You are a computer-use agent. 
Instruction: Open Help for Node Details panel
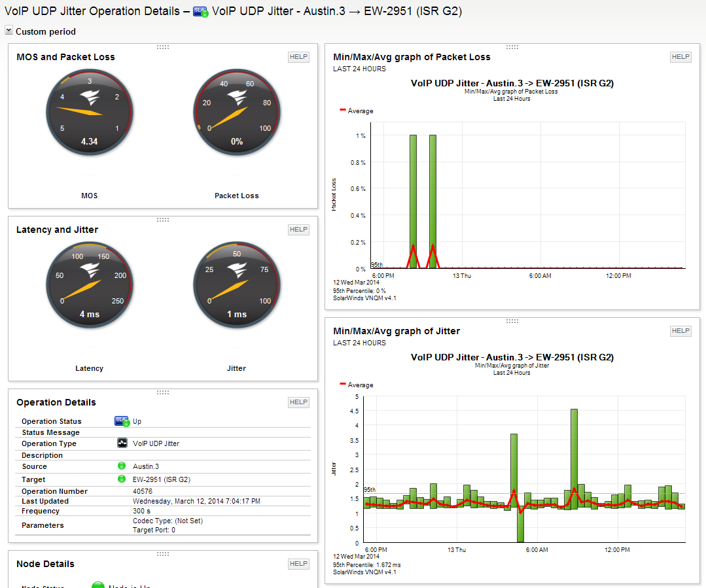click(298, 564)
